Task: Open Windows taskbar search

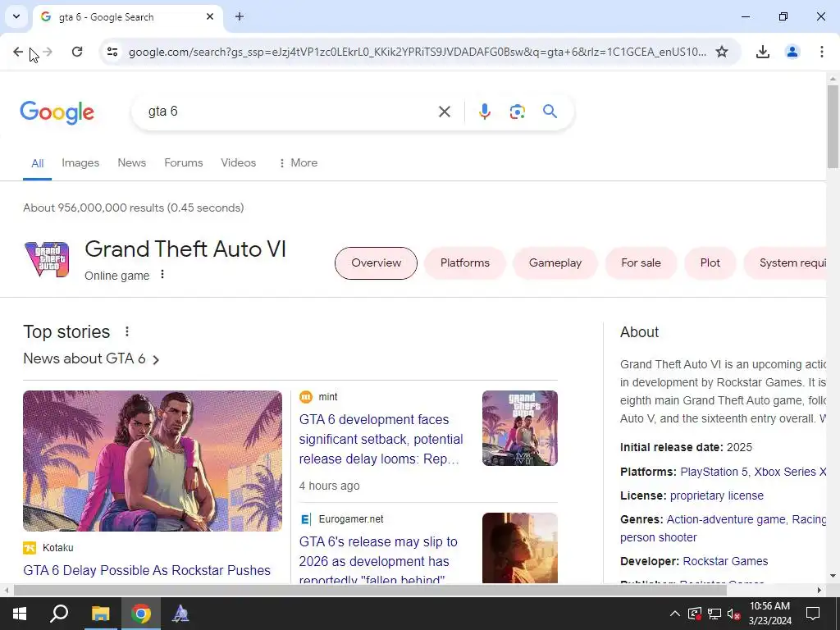Action: (59, 614)
